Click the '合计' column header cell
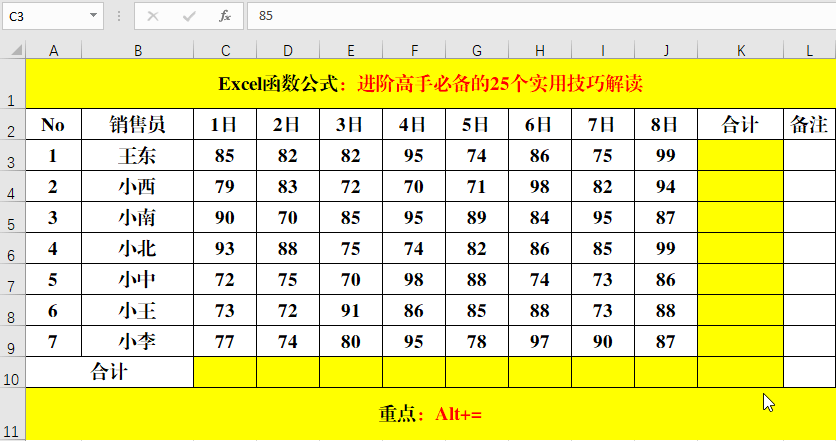Screen dimensions: 836x441 [740, 124]
